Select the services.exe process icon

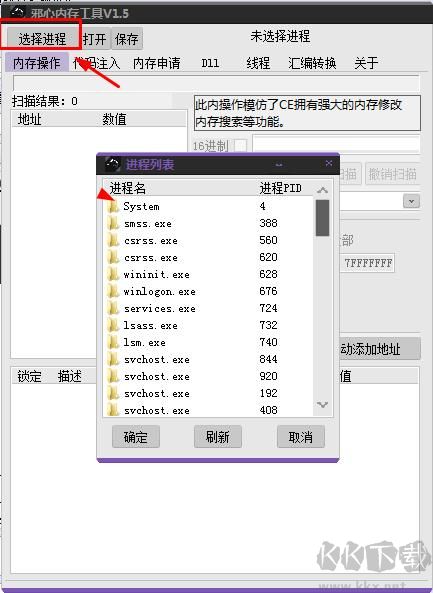113,309
